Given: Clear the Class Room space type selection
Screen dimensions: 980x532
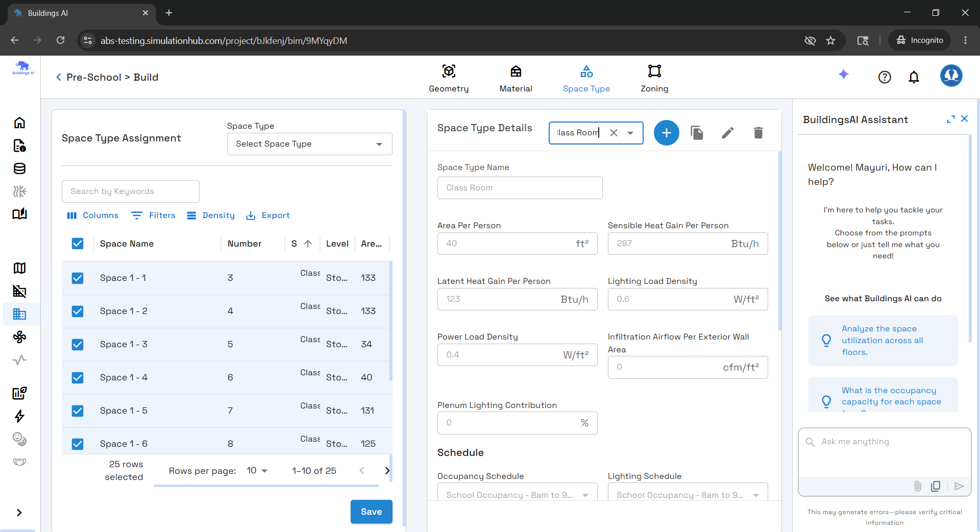Looking at the screenshot, I should [614, 133].
